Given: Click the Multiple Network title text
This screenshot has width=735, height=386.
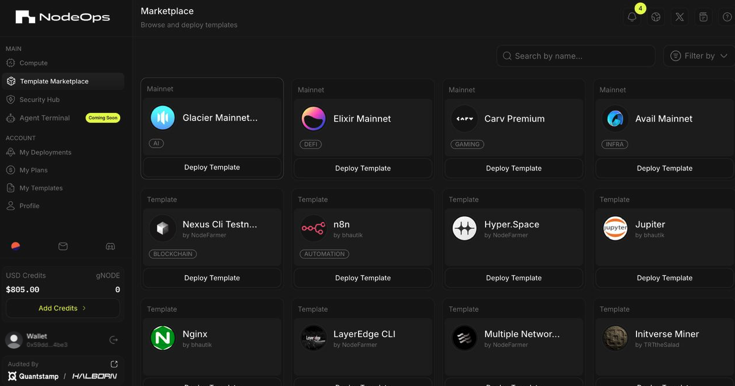Looking at the screenshot, I should (x=522, y=334).
